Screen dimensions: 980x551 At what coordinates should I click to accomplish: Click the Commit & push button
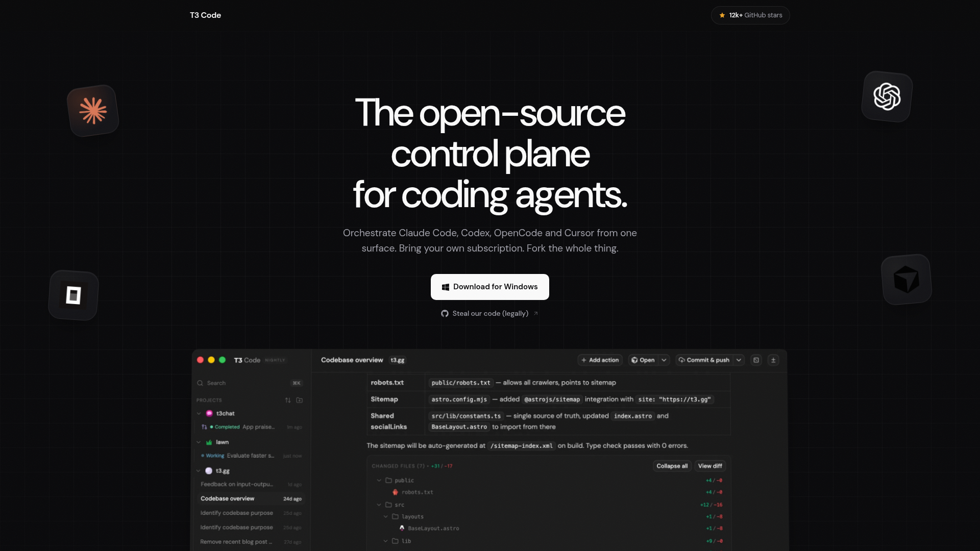(x=704, y=360)
